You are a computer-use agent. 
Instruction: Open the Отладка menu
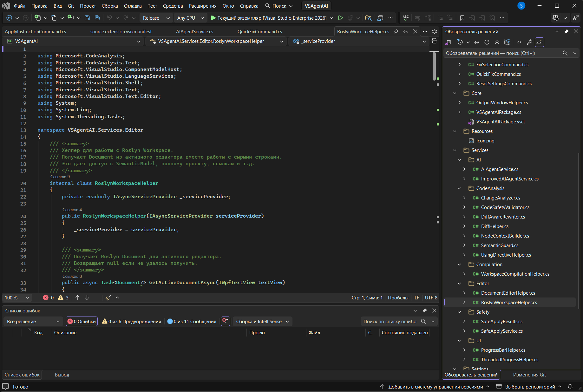tap(133, 6)
